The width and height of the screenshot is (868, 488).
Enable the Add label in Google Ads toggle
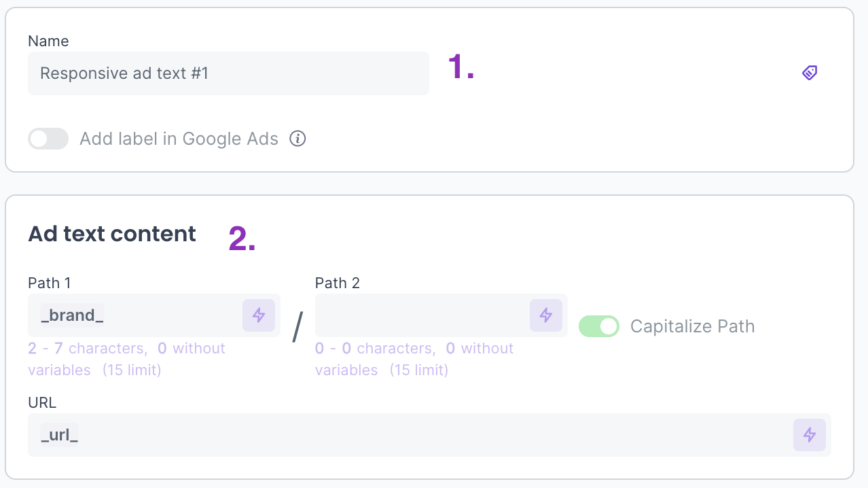48,139
